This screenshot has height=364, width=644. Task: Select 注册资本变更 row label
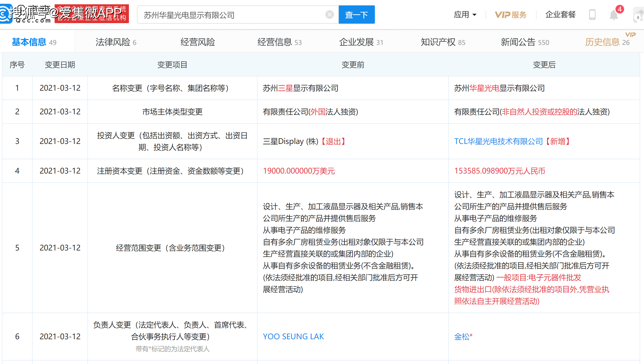172,171
